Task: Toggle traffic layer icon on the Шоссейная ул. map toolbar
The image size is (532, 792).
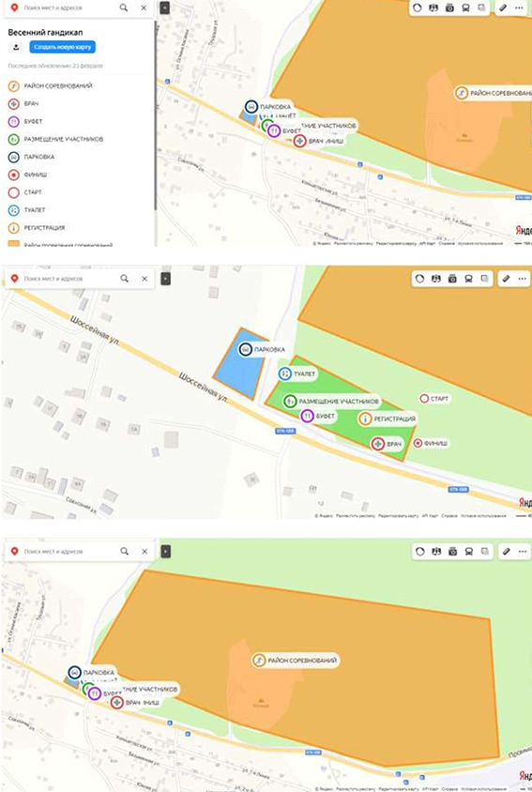Action: point(419,279)
